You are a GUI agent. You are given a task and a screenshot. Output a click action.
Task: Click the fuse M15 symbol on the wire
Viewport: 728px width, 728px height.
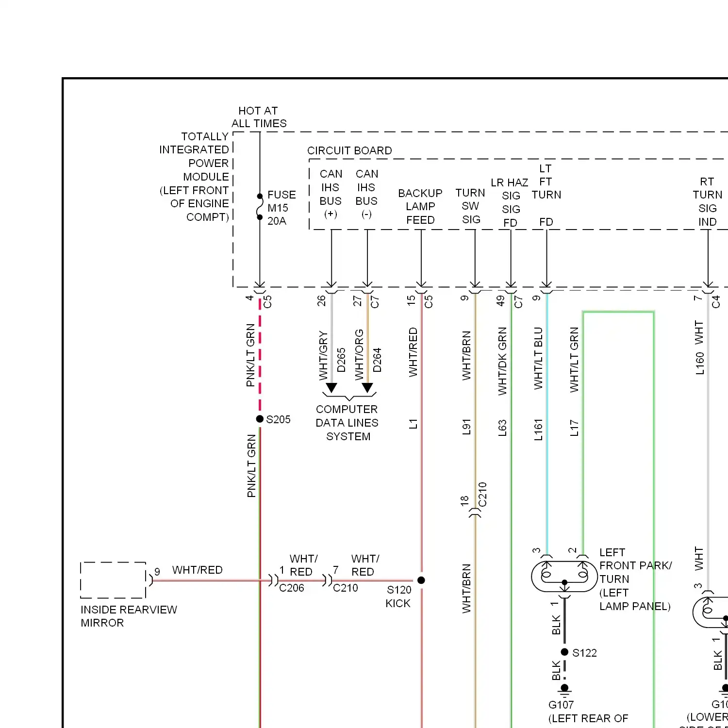(x=260, y=207)
